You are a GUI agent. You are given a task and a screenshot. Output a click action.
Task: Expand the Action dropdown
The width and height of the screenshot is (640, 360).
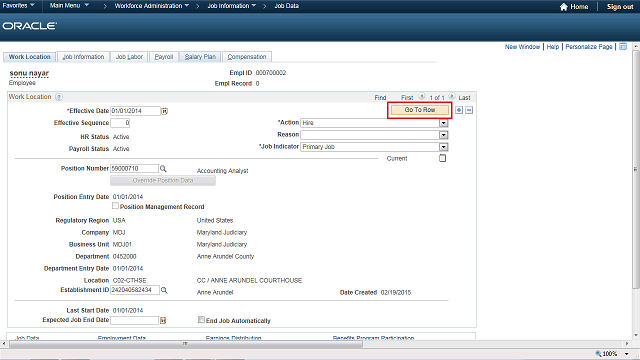point(444,123)
